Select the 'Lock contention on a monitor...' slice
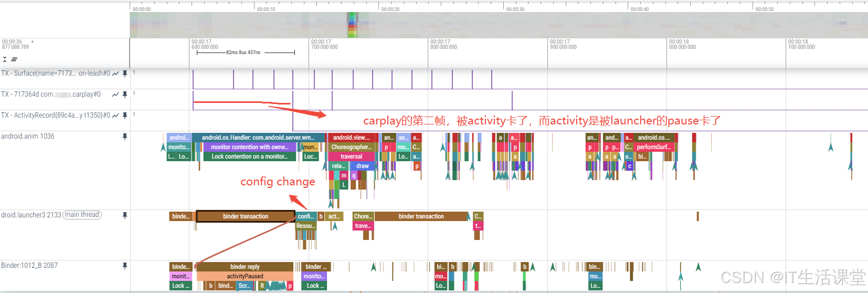Screen dimensions: 868x293 tap(249, 156)
